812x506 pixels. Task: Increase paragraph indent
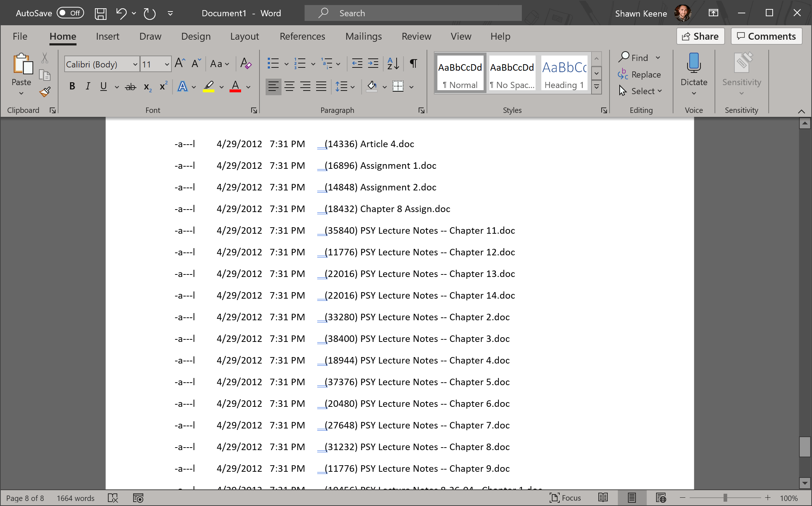tap(373, 63)
